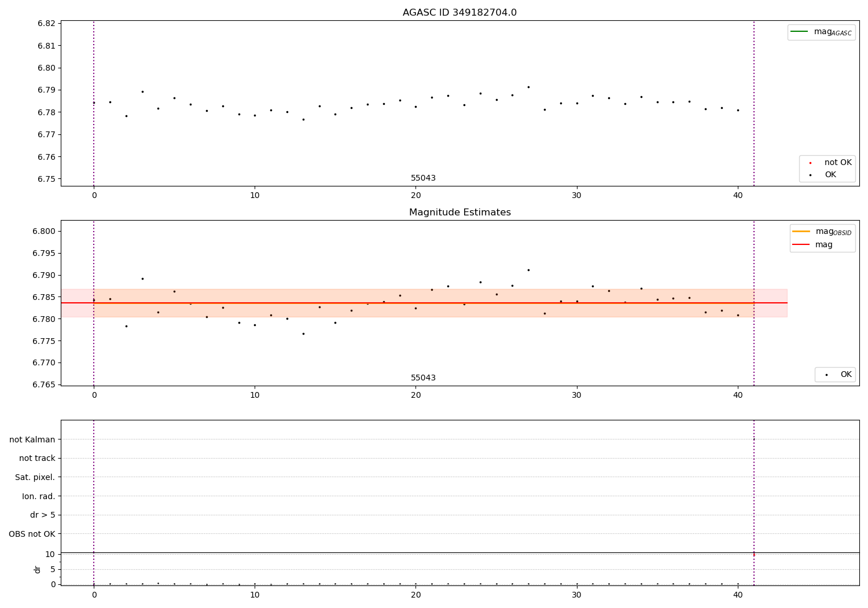Click the 'Sat. pixel.' axis label
The image size is (868, 608).
pyautogui.click(x=35, y=477)
